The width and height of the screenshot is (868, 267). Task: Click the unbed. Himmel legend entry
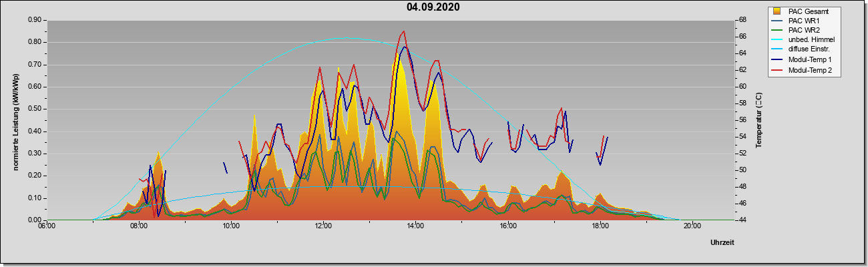coord(808,41)
